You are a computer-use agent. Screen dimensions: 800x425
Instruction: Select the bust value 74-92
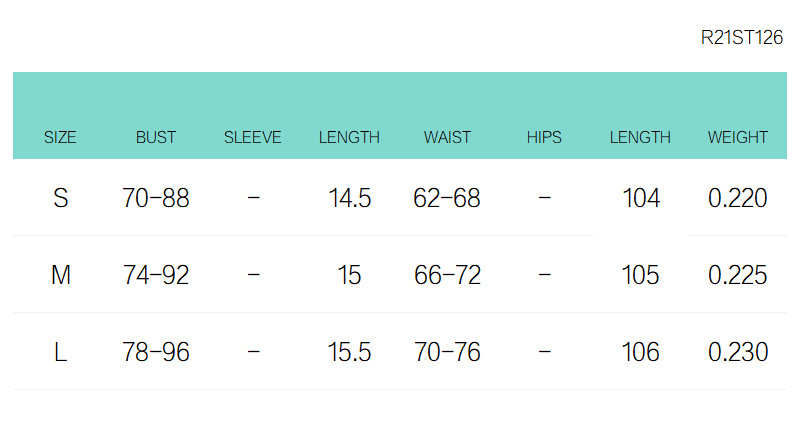click(155, 275)
